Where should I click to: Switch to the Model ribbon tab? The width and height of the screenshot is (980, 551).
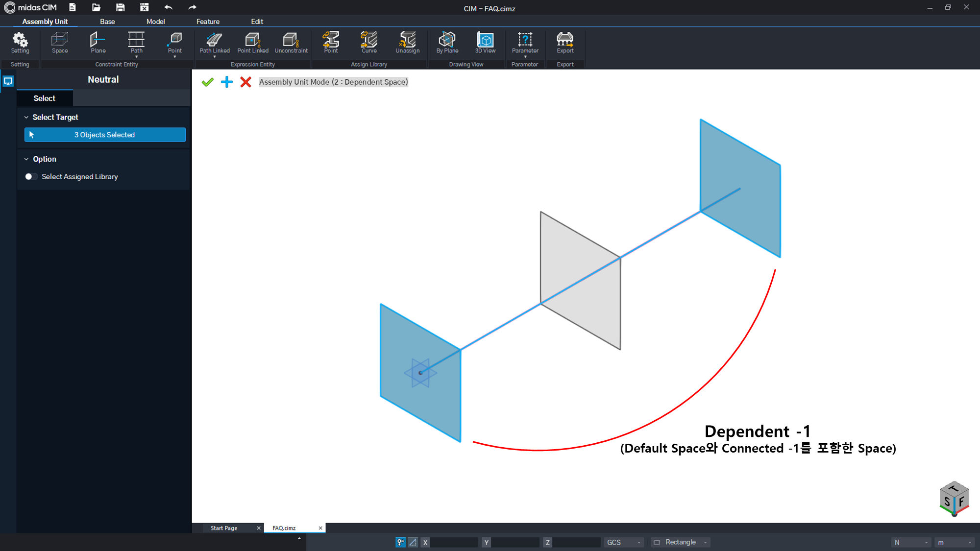click(155, 22)
